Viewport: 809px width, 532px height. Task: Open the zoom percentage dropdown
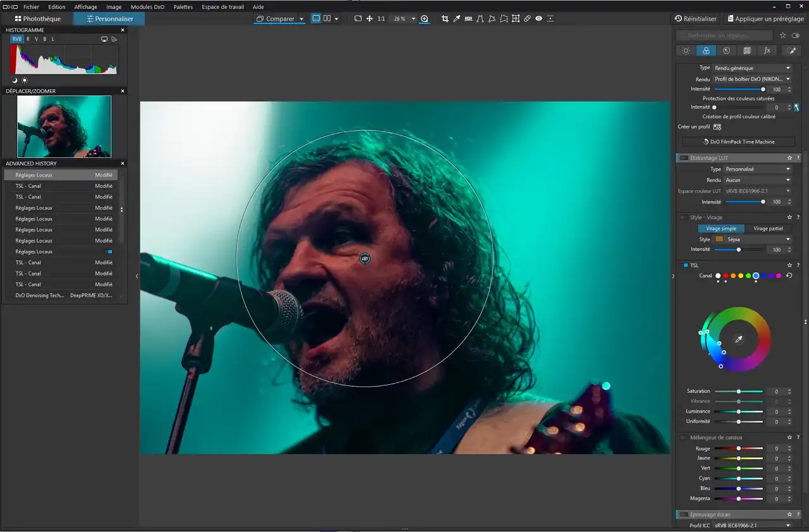413,19
